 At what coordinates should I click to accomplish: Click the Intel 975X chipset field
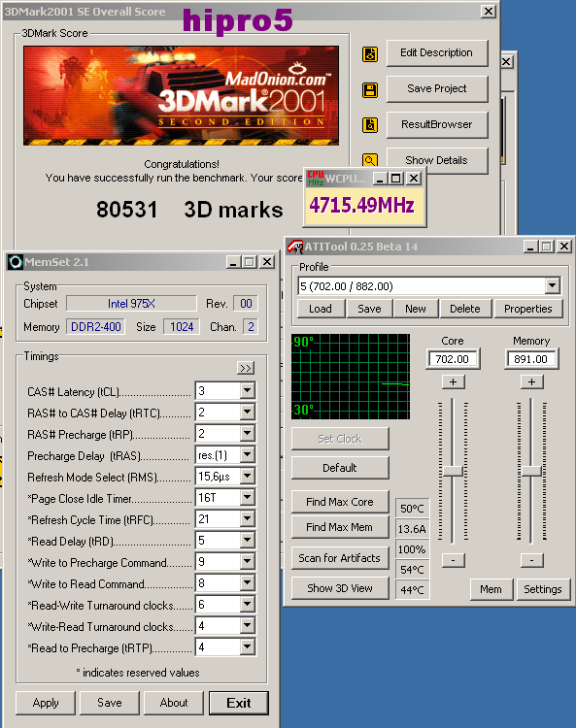coord(131,304)
